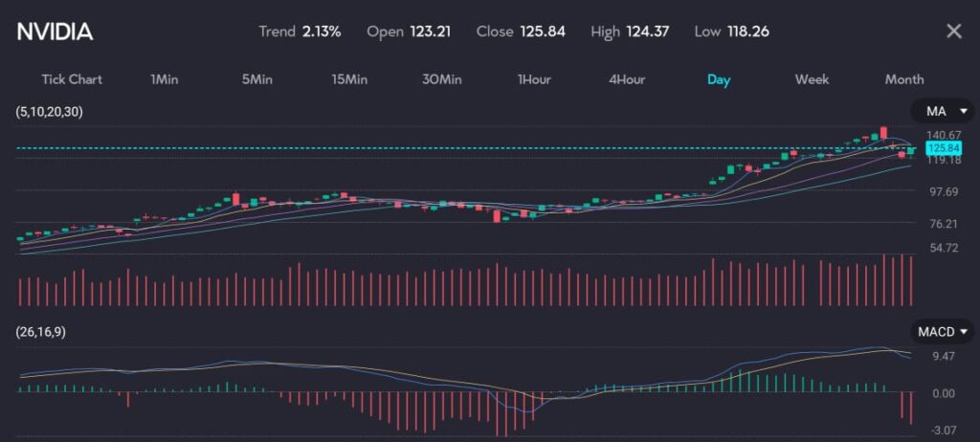
Task: Show the Week timeframe
Action: [812, 79]
